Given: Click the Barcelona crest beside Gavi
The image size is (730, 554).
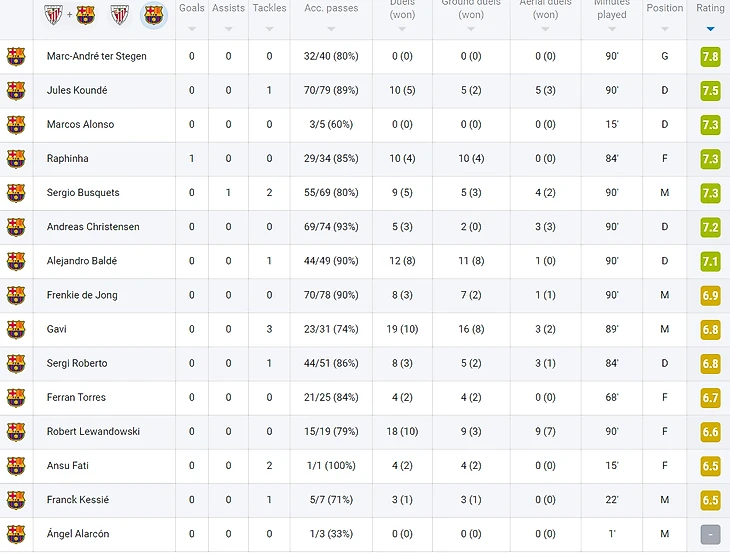Looking at the screenshot, I should (15, 329).
